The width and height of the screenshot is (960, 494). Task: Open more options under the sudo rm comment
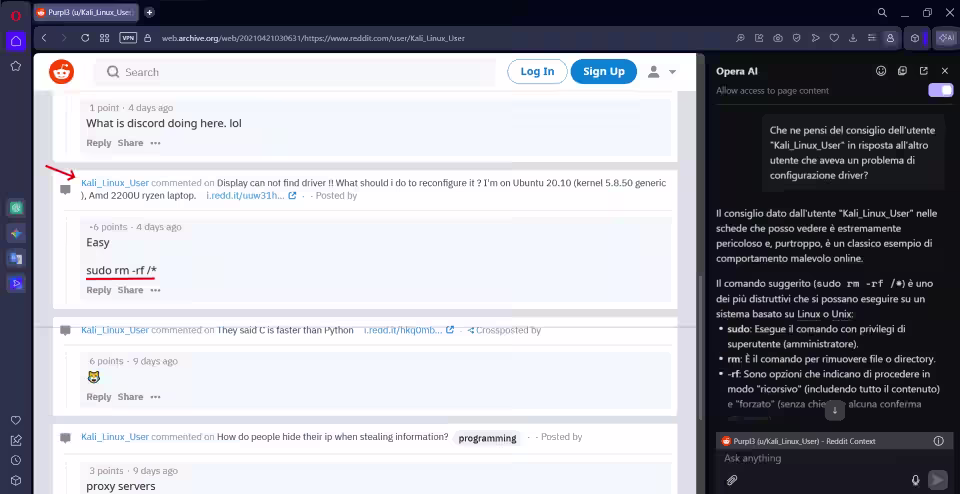click(x=156, y=290)
